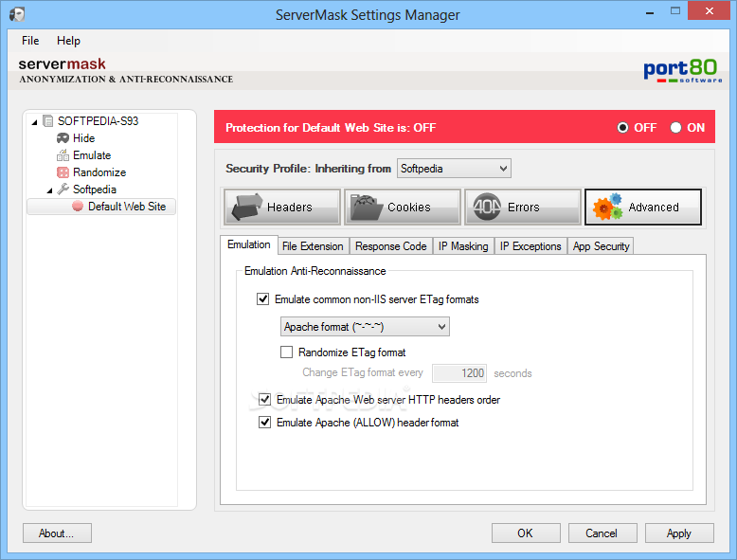Select the Emulate profile in tree
Screen dimensions: 737x560
point(92,155)
